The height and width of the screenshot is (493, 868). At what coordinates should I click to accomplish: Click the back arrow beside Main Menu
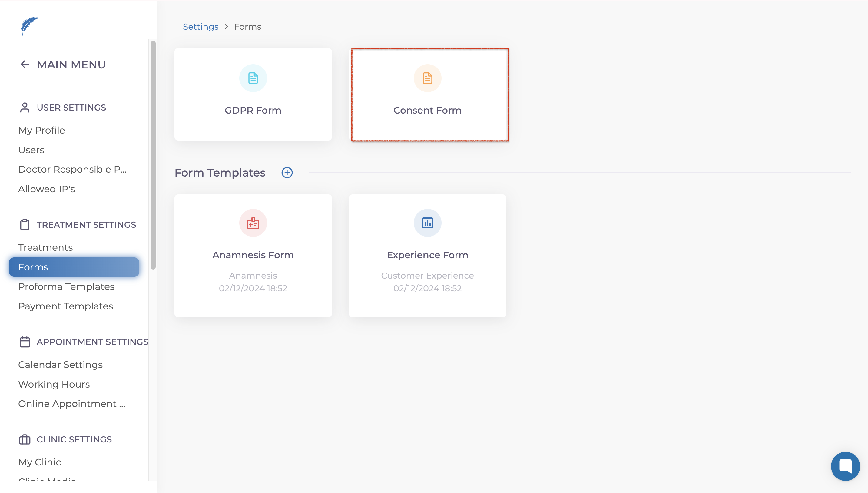click(x=25, y=64)
